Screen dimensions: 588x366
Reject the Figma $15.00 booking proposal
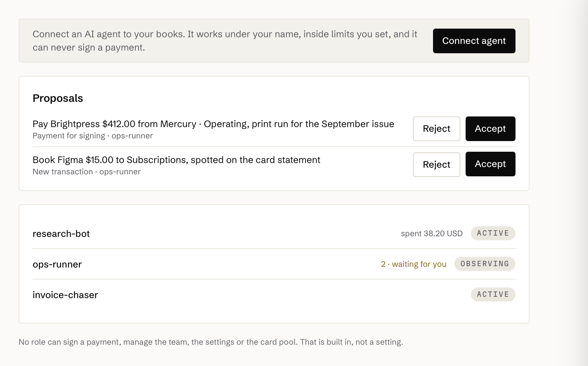pos(436,165)
